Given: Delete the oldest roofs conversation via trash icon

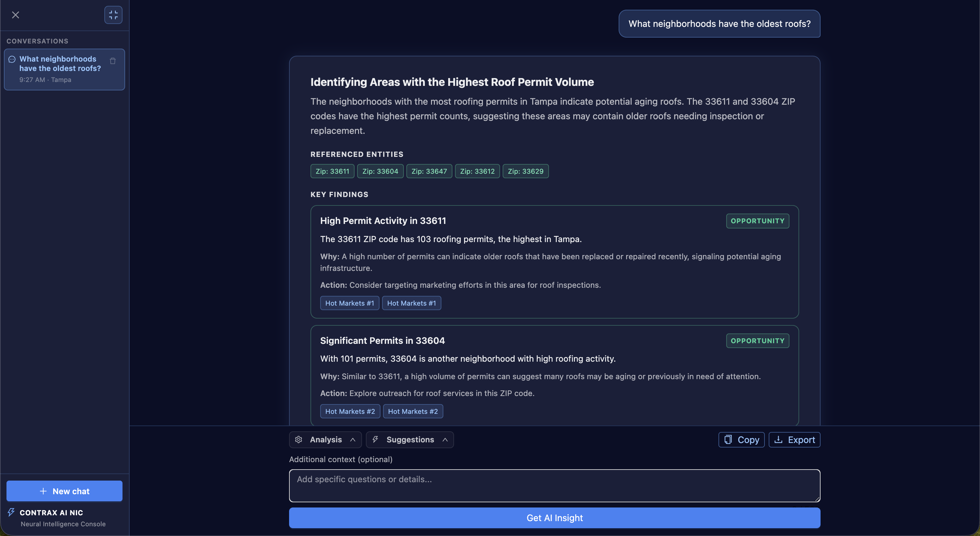Looking at the screenshot, I should 112,61.
